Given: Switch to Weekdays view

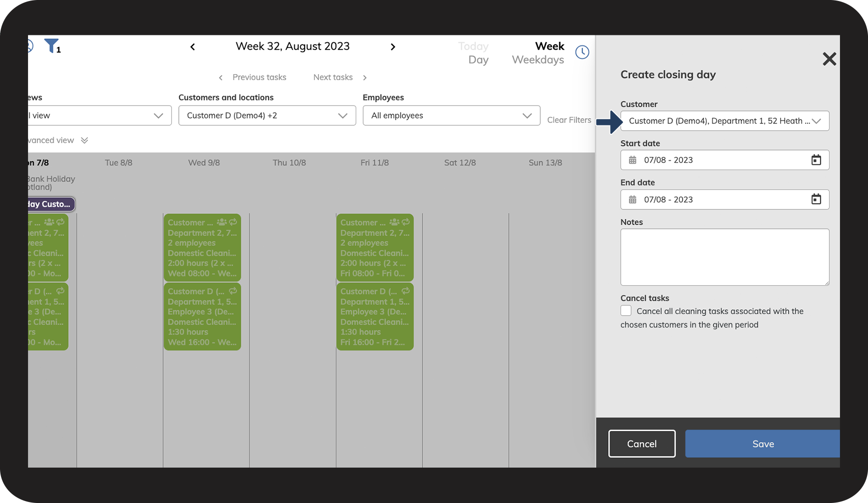Looking at the screenshot, I should tap(538, 60).
